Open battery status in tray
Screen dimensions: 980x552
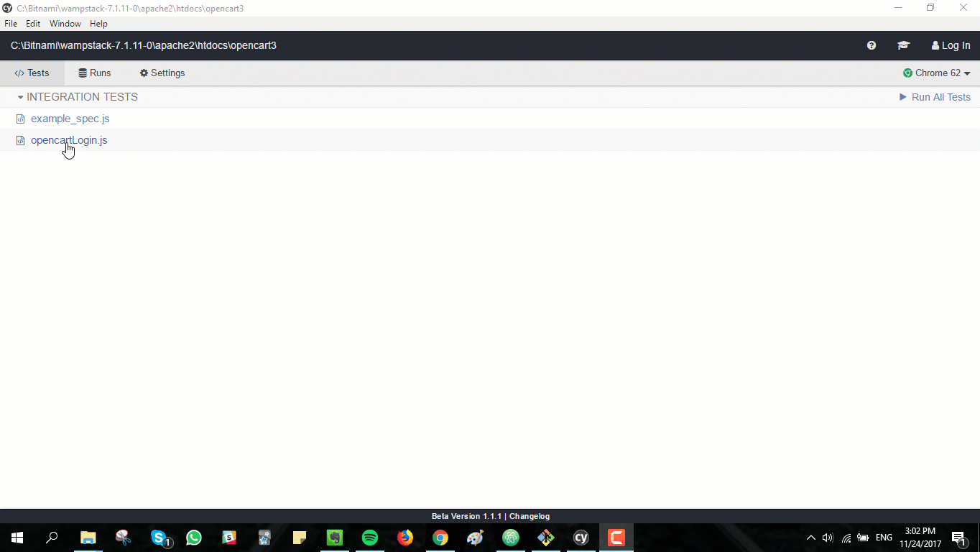863,538
